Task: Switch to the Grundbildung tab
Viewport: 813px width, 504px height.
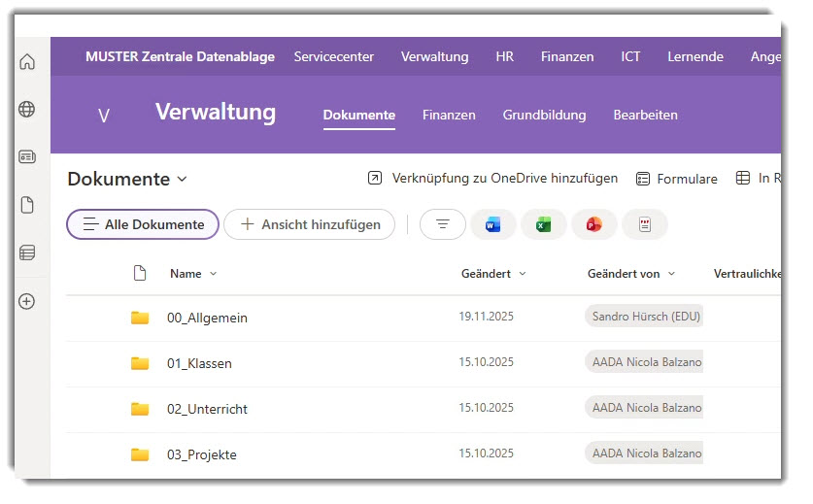Action: coord(544,115)
